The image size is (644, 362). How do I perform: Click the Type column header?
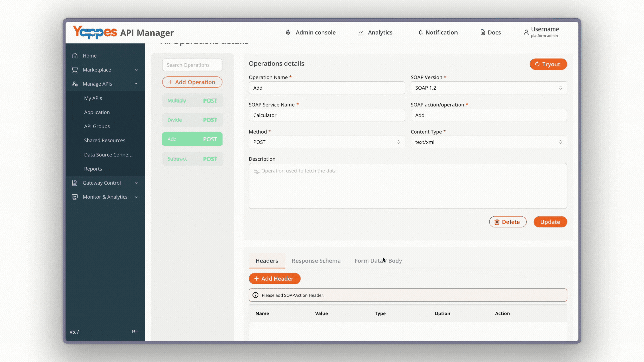click(x=380, y=313)
